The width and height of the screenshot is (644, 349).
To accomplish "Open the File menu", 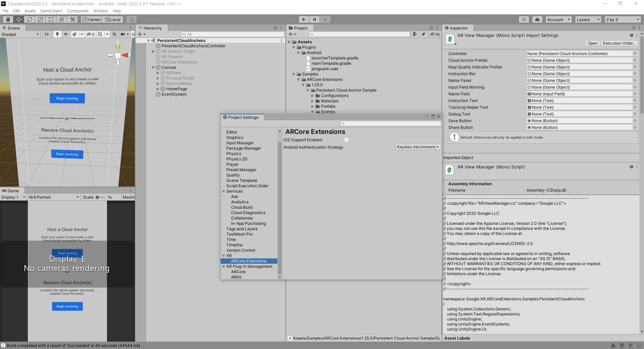I will coord(5,11).
